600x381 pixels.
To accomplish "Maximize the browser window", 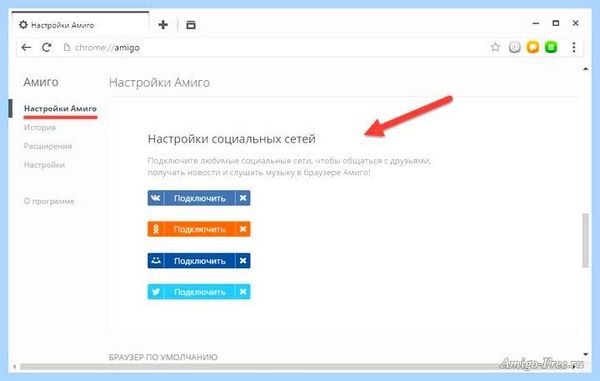I will (x=556, y=23).
